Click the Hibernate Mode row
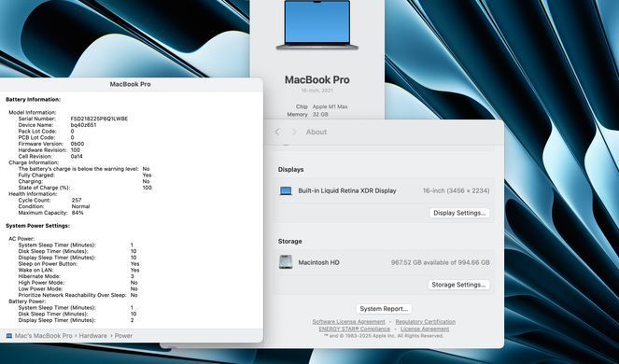This screenshot has width=619, height=364. point(77,276)
